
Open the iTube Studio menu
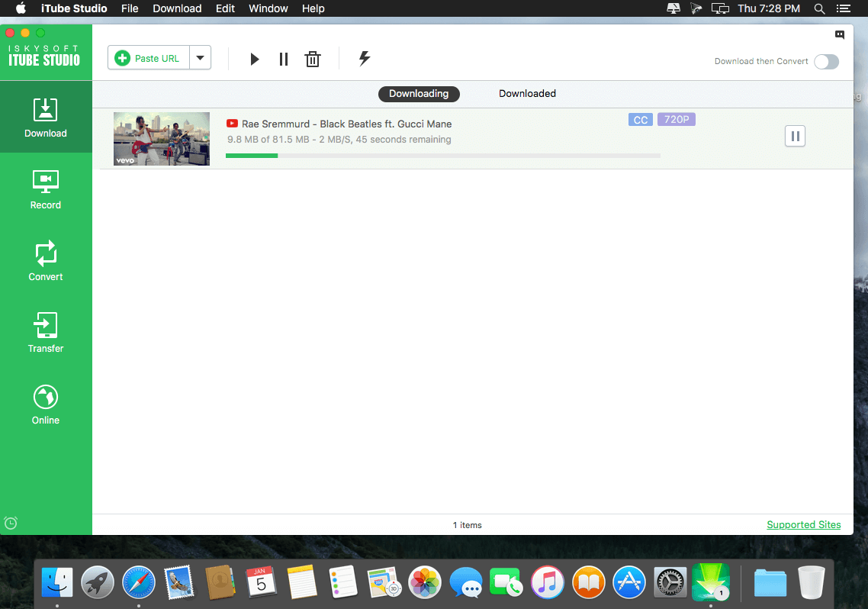[74, 8]
